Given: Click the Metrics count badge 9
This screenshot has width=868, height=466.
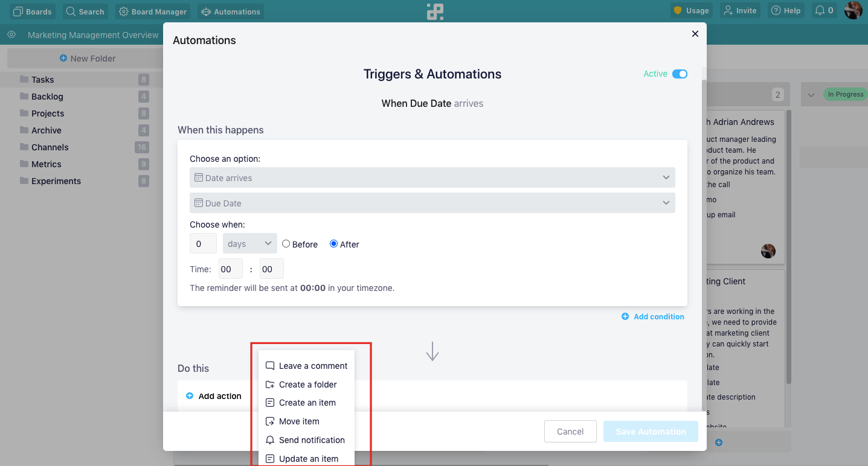Looking at the screenshot, I should tap(143, 164).
